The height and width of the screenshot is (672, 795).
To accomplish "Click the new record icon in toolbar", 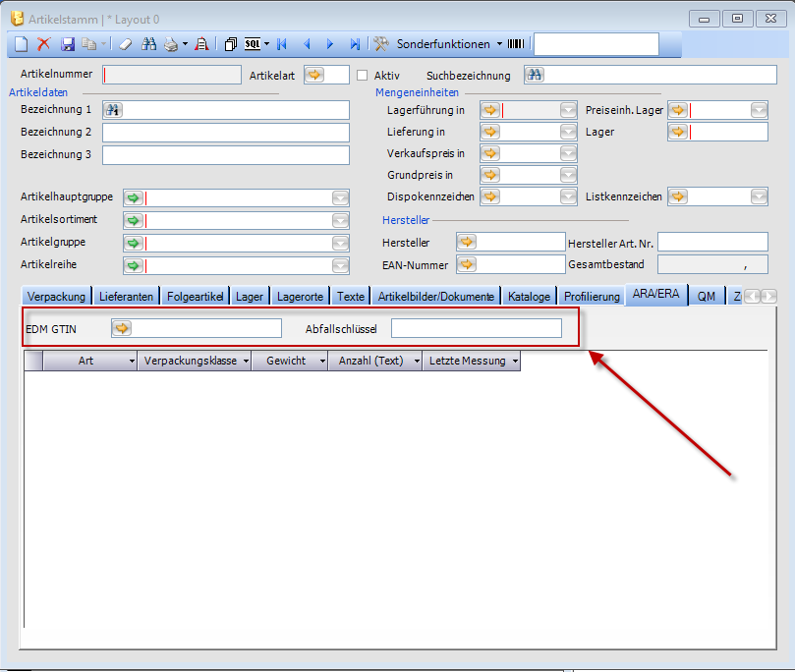I will pyautogui.click(x=21, y=44).
